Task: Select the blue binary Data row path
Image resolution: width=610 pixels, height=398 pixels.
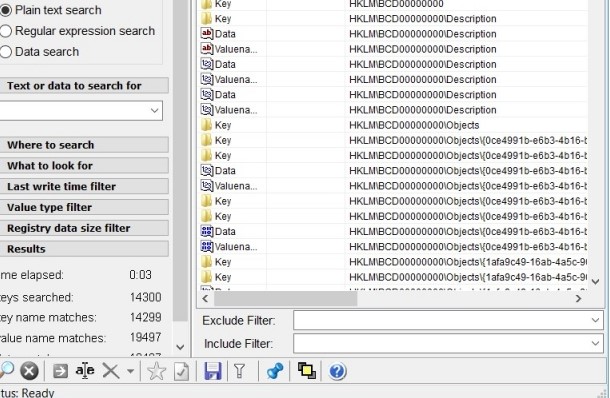Action: point(468,231)
